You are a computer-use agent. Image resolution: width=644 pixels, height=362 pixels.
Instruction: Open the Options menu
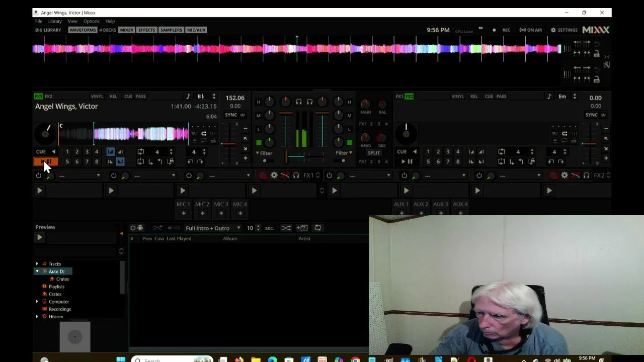[x=92, y=21]
